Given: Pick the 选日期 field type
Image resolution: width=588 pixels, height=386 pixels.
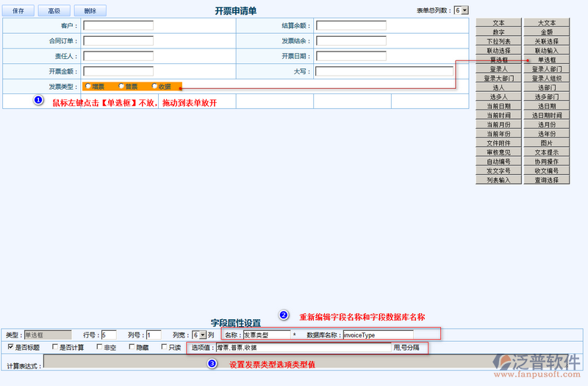Looking at the screenshot, I should coord(546,106).
